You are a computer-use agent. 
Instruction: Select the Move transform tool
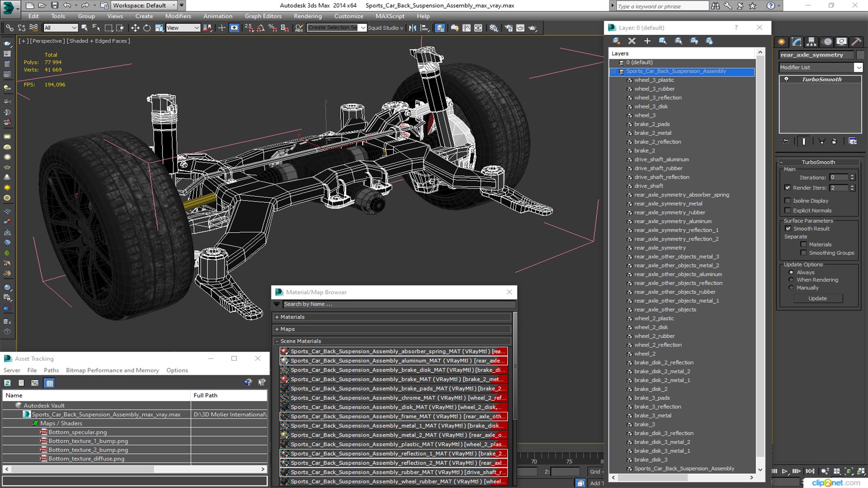click(135, 28)
